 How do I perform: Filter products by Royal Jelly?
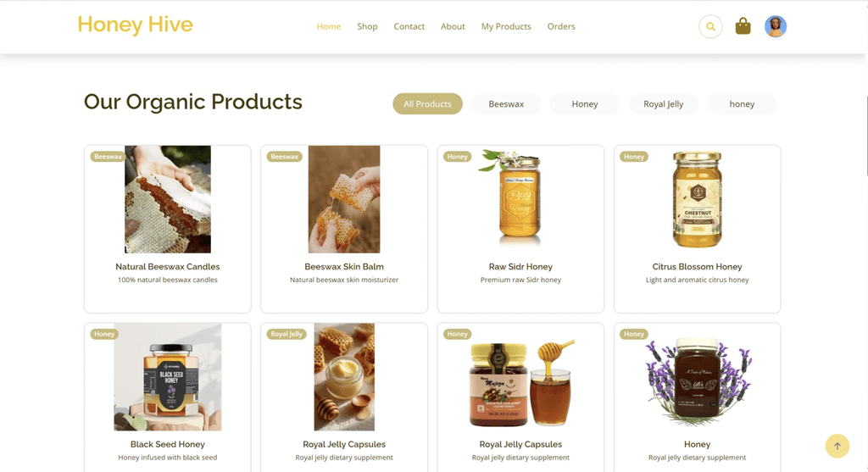click(x=663, y=104)
